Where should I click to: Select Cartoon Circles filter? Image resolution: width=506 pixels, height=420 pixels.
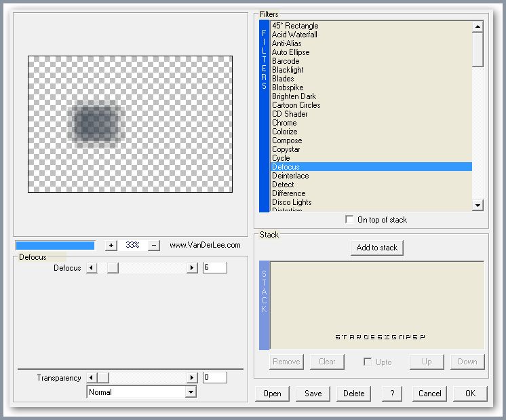[x=296, y=105]
